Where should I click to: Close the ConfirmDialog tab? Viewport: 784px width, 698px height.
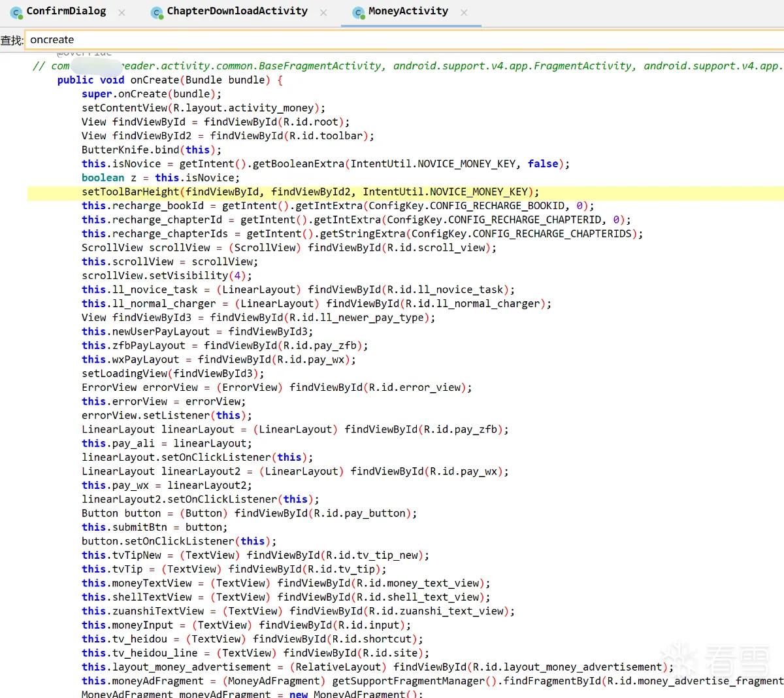coord(122,12)
